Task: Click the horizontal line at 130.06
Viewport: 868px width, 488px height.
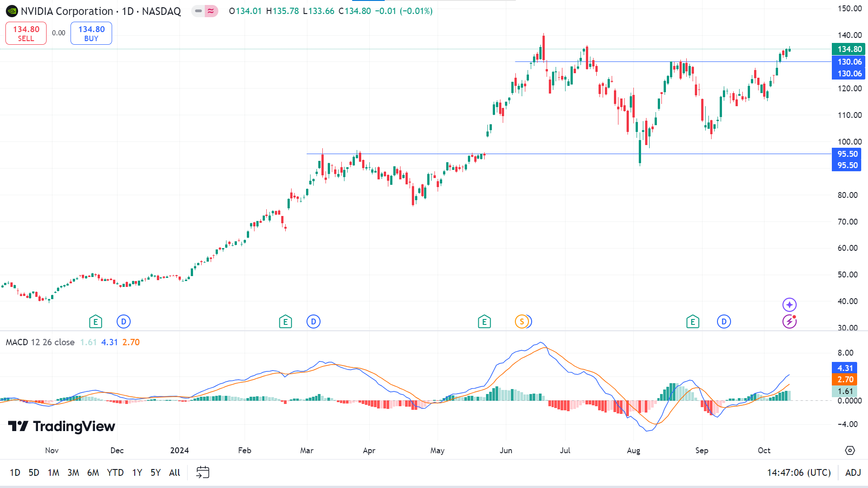Action: 673,61
